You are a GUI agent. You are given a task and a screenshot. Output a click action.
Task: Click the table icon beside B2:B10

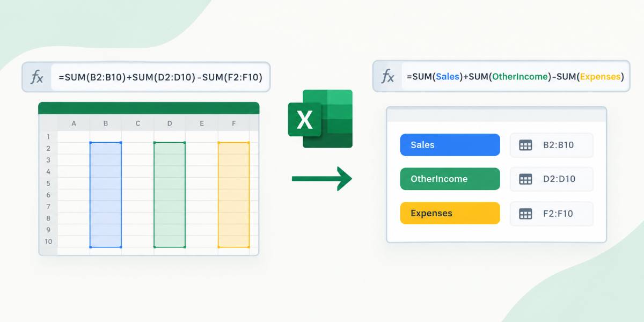tap(525, 145)
